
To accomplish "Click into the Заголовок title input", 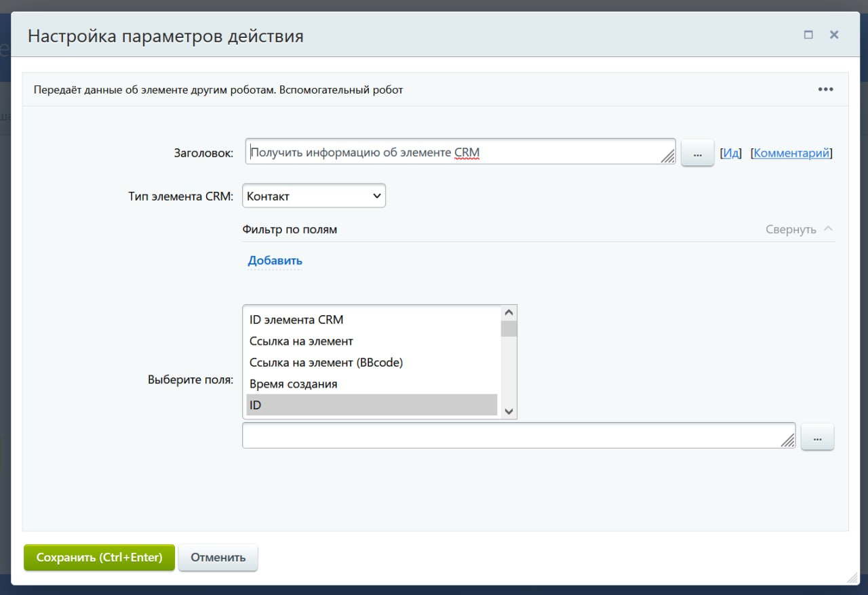I will (x=454, y=152).
